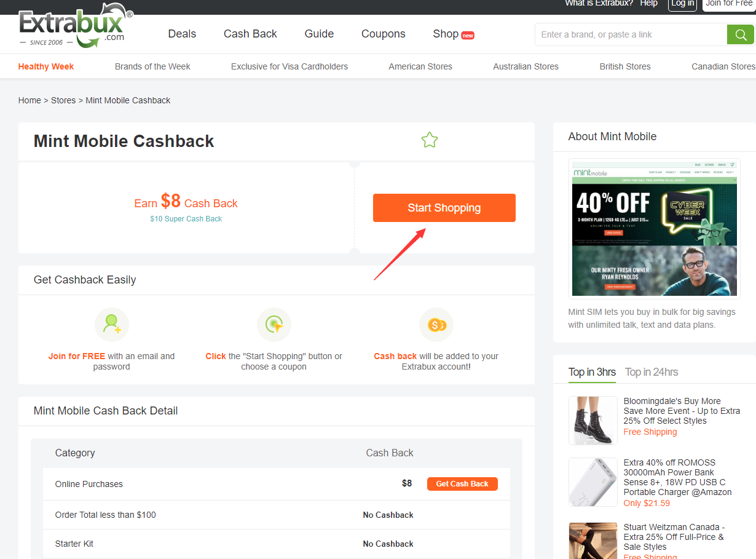Open Brands of the Week
This screenshot has height=559, width=756.
pyautogui.click(x=152, y=66)
